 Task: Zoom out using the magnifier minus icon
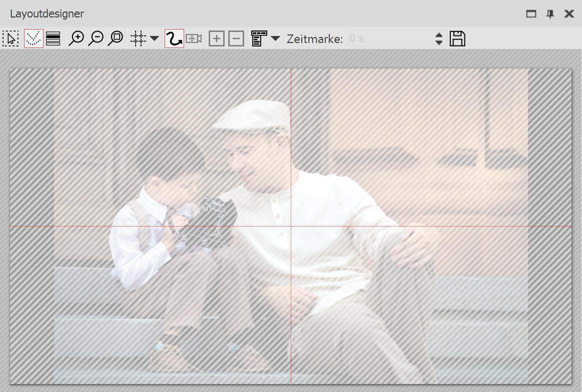click(97, 38)
